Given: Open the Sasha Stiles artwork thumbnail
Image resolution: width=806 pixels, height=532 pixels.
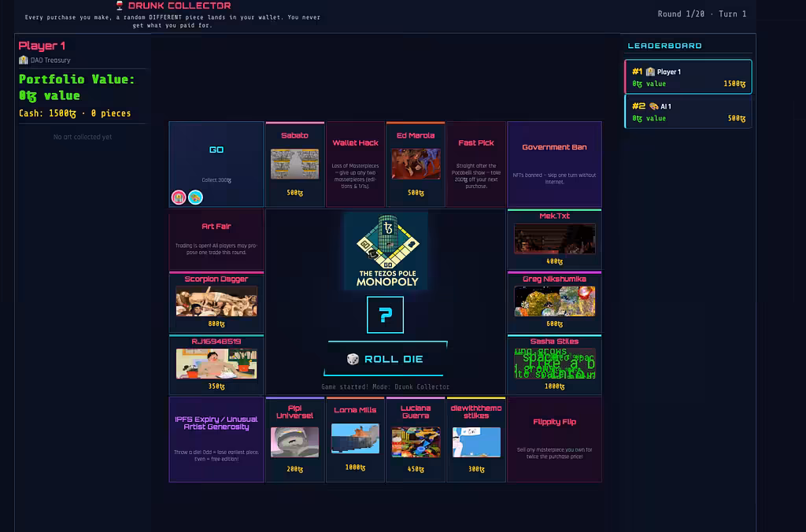Looking at the screenshot, I should (x=555, y=364).
